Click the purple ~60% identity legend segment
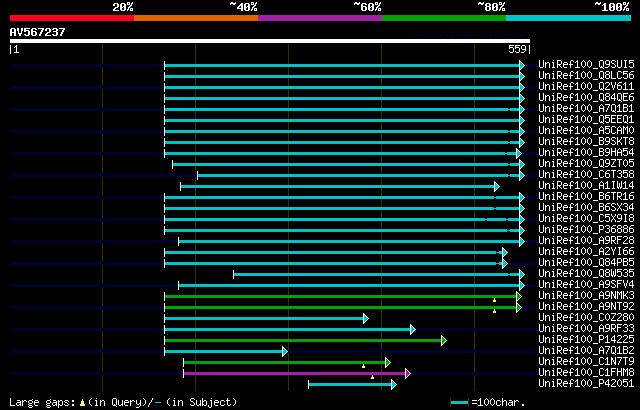This screenshot has height=410, width=640. click(320, 18)
